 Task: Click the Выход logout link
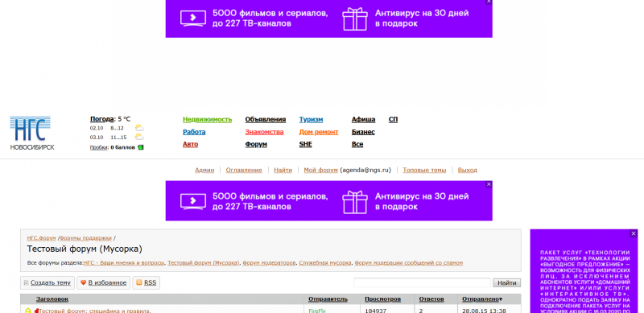[468, 170]
